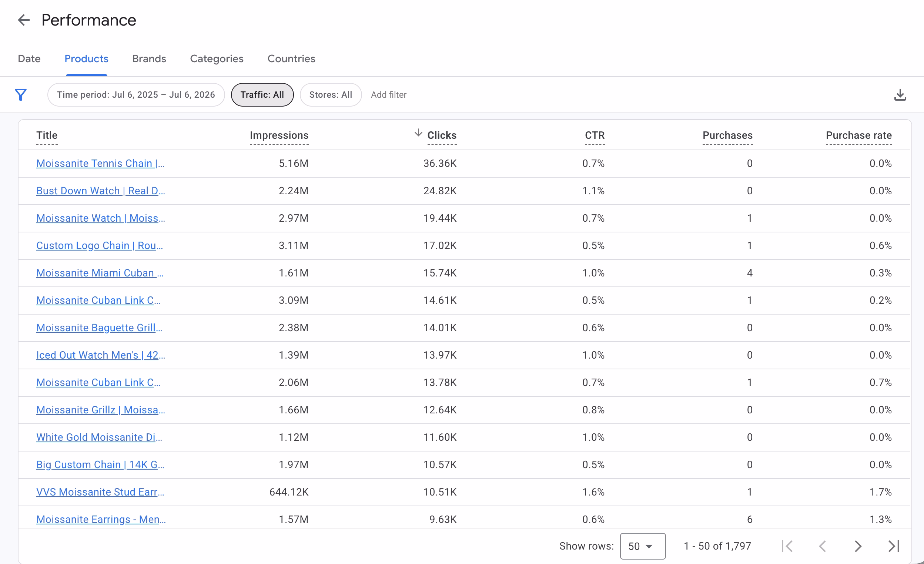Click the 644.12K impressions value
This screenshot has height=564, width=924.
[x=289, y=492]
